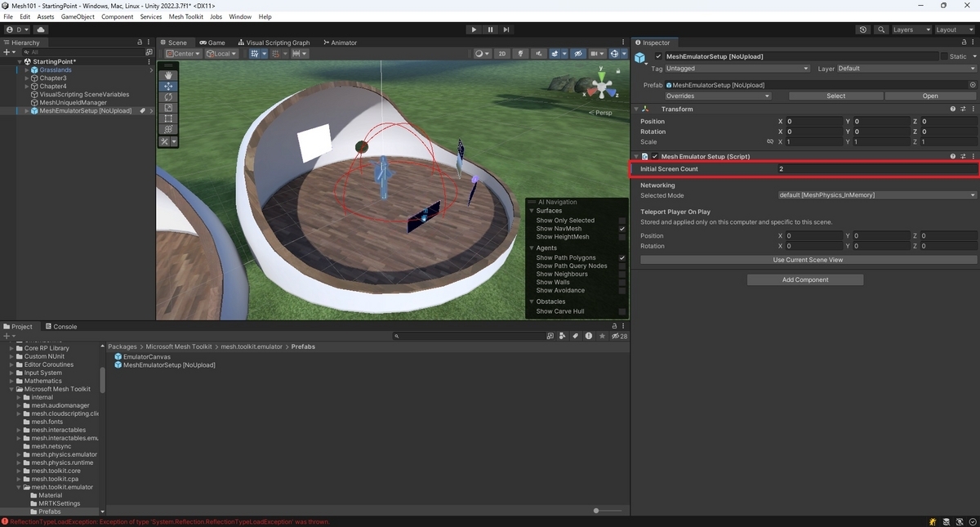This screenshot has width=980, height=527.
Task: Enable Show Carve Hull checkbox
Action: [622, 311]
